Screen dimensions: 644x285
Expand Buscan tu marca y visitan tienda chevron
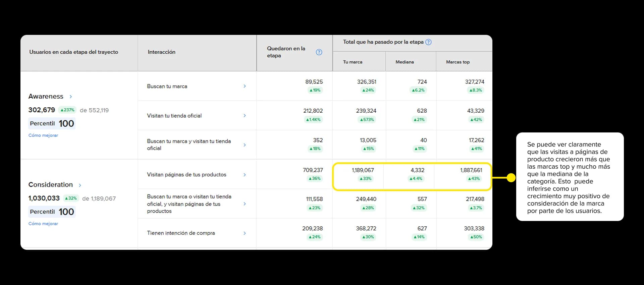(245, 145)
